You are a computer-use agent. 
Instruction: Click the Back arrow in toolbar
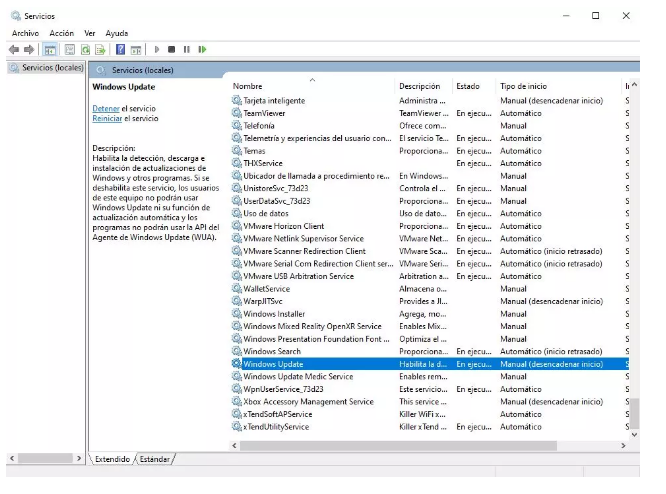coord(14,49)
